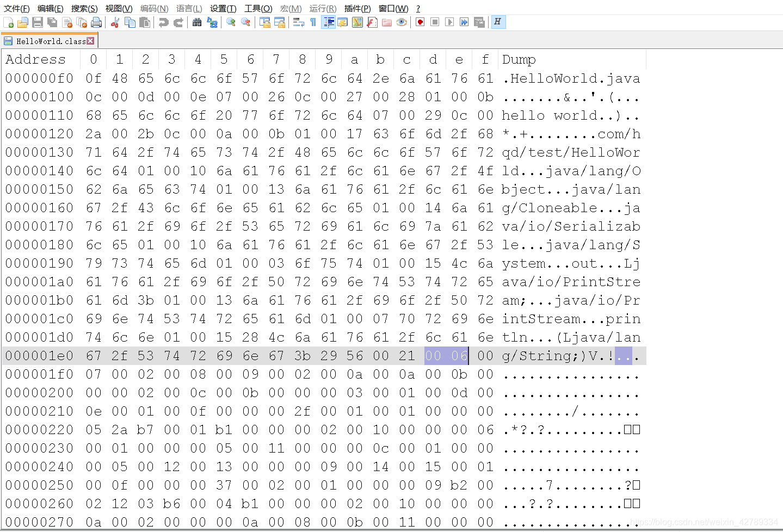Open the 搜索(S) menu

point(84,9)
